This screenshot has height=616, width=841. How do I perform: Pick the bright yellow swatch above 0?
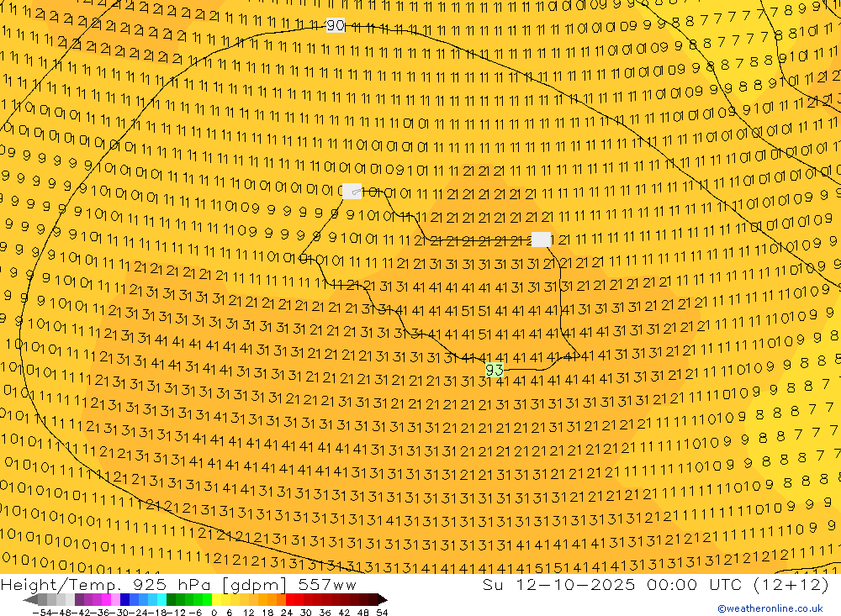pos(216,599)
